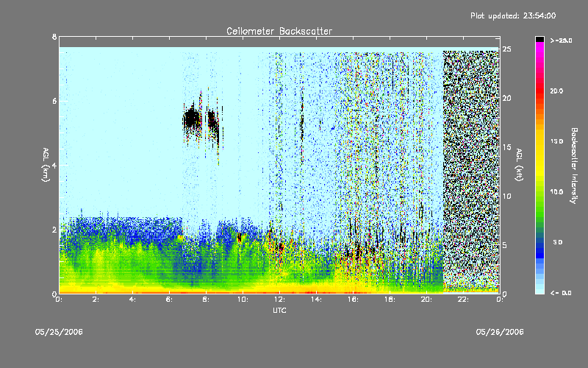Click the '25' kft tick on right axis
The image size is (588, 368).
point(506,49)
